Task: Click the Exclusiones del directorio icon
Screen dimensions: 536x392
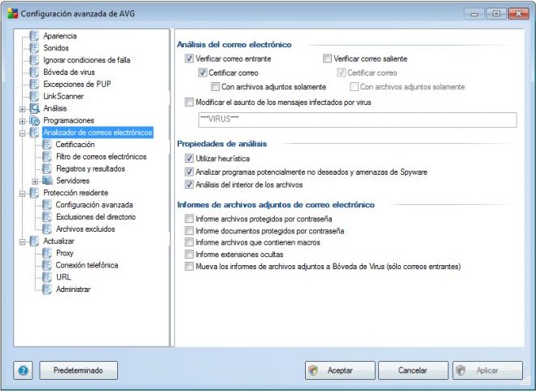Action: pyautogui.click(x=47, y=217)
